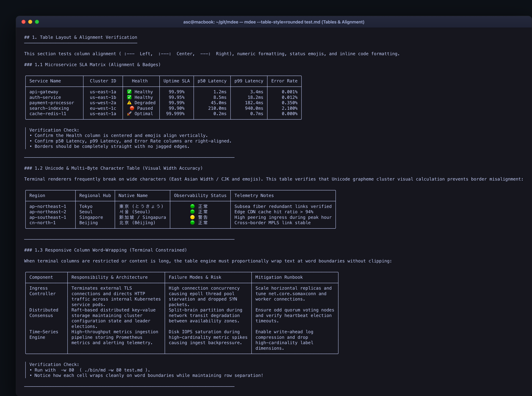Click the 'eu-west-1c' cluster cell
Viewport: 532px width, 396px height.
coord(103,108)
